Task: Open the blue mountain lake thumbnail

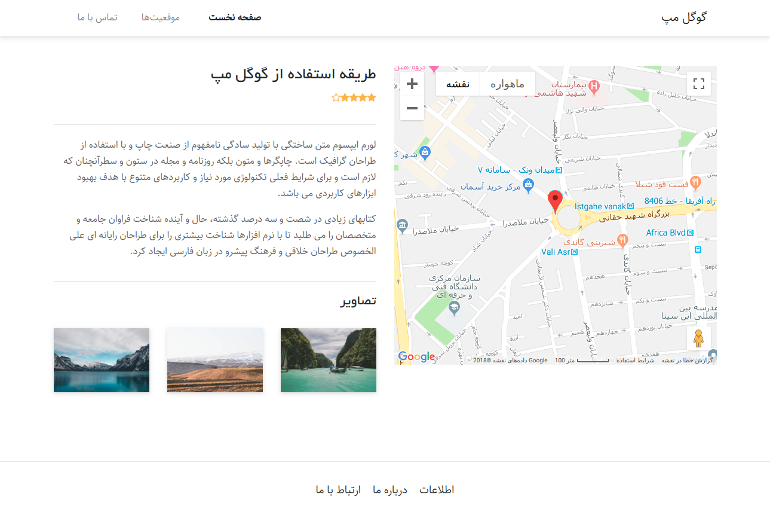Action: click(102, 360)
